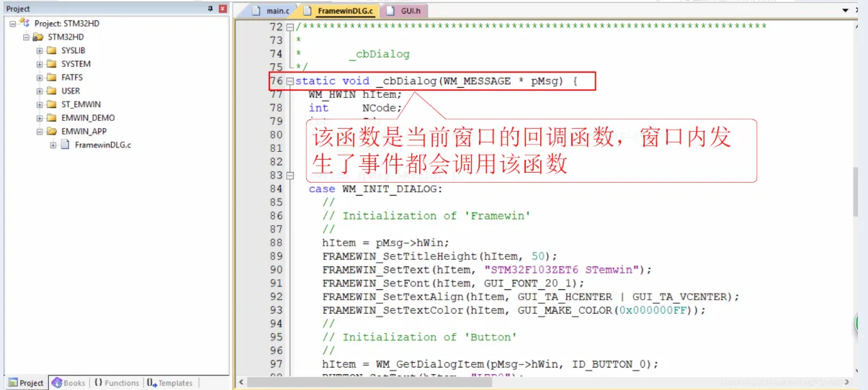Viewport: 868px width, 390px height.
Task: Select the SYSLIB group label
Action: (x=73, y=50)
